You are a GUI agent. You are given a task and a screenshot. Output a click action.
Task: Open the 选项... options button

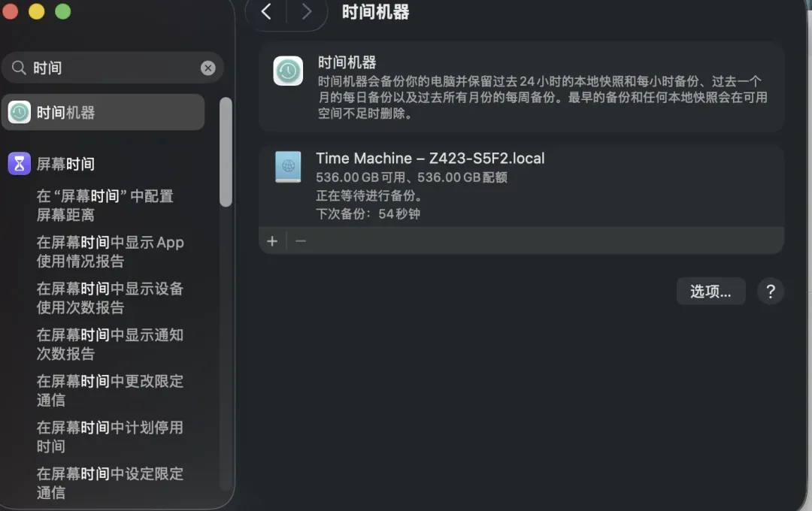coord(710,292)
